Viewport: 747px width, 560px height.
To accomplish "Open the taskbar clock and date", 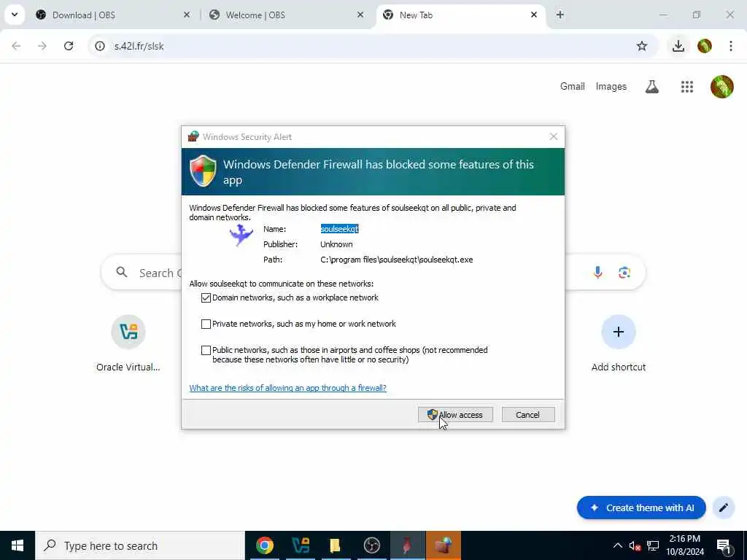I will [684, 545].
